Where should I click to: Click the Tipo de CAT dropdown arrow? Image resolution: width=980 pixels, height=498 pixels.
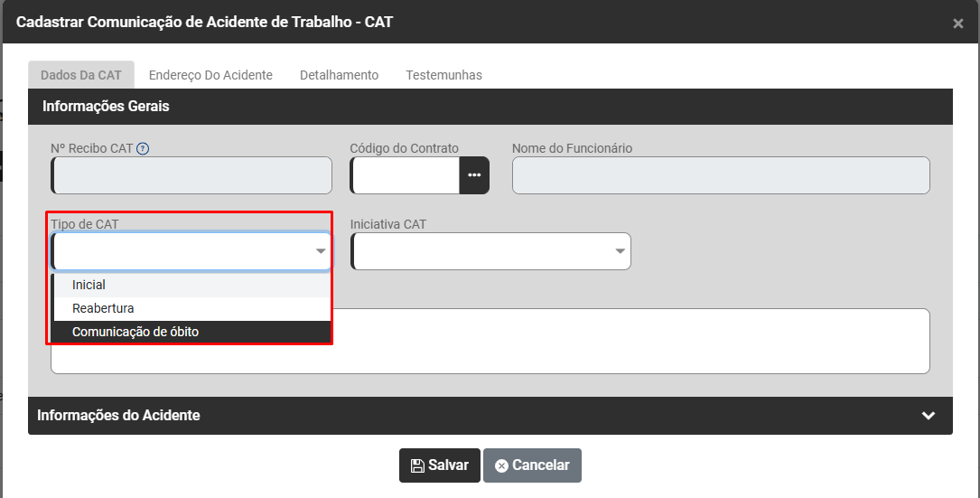(321, 251)
